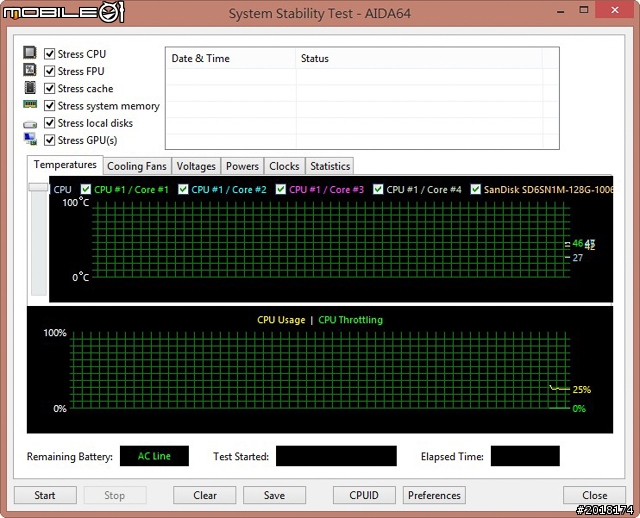The image size is (640, 518).
Task: Disable the Stress GPU(s) checkbox
Action: tap(49, 140)
